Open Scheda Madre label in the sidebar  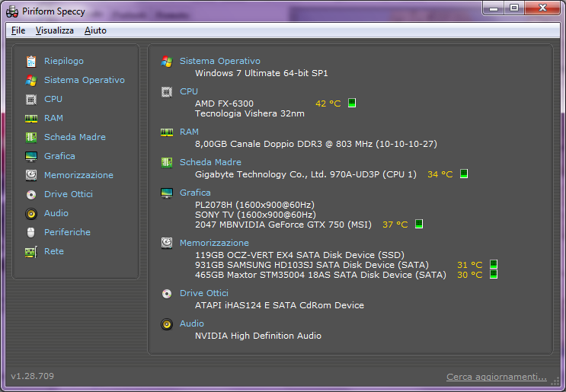click(x=75, y=137)
